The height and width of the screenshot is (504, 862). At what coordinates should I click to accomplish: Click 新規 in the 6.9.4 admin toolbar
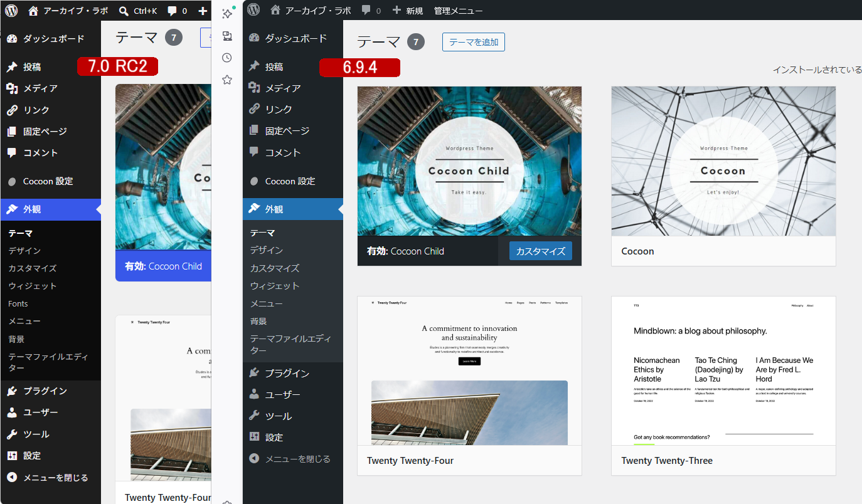coord(407,11)
